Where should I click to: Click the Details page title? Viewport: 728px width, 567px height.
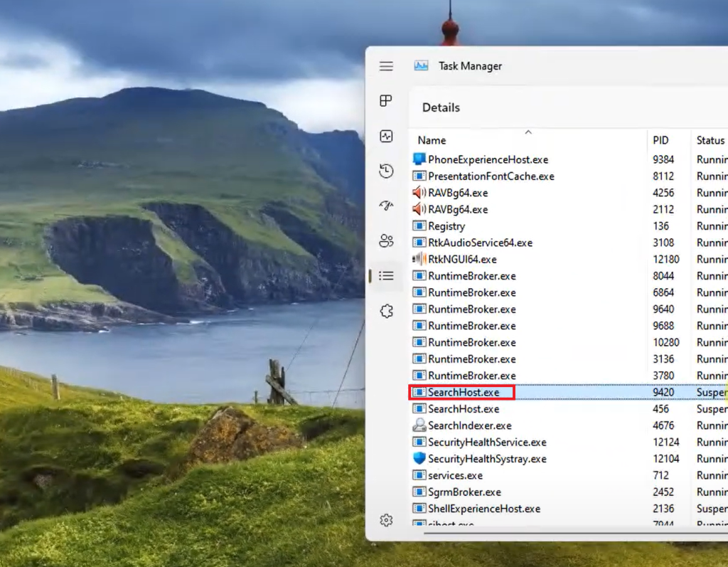point(441,107)
